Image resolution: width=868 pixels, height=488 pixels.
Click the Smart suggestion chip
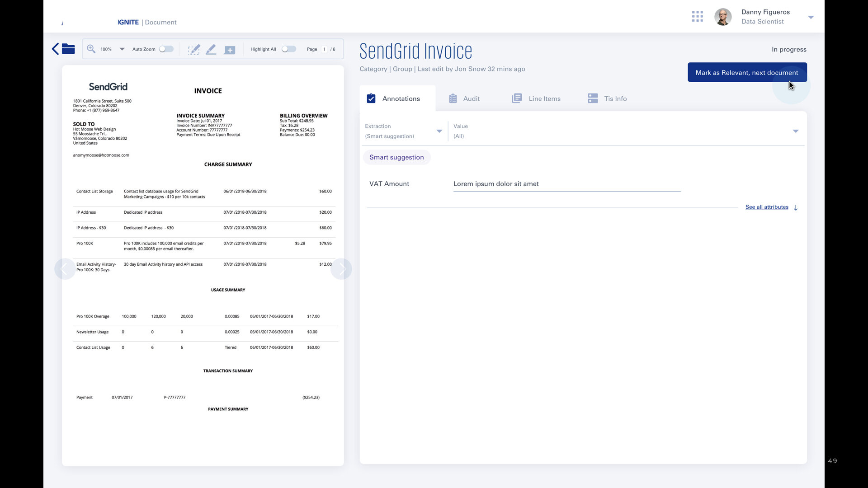[x=396, y=157]
